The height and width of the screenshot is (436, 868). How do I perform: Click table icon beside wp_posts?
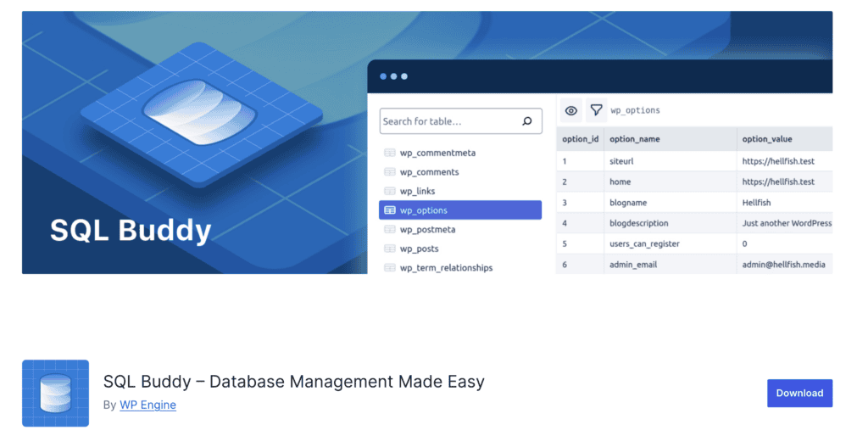click(x=390, y=249)
